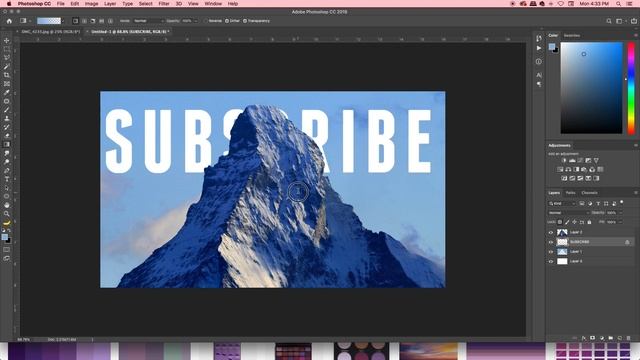Screen dimensions: 640x360
Task: Toggle visibility of Layer 1
Action: pos(551,252)
